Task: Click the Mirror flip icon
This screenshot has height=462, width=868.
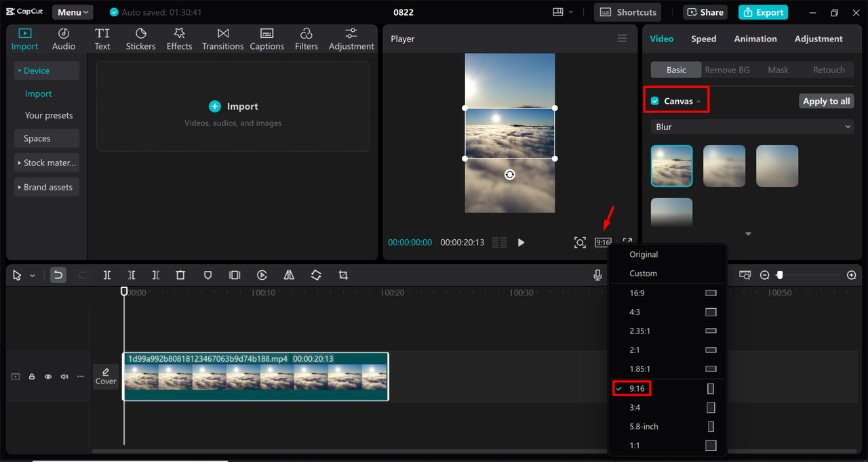Action: 289,275
